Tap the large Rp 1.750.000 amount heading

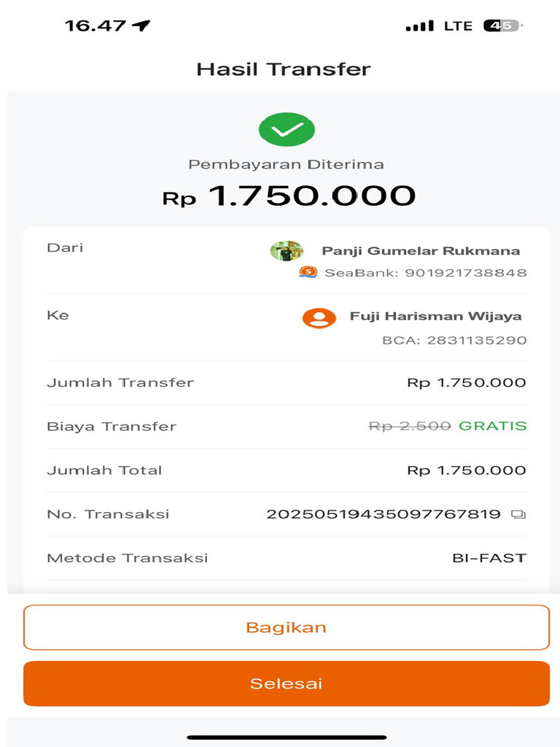[289, 196]
